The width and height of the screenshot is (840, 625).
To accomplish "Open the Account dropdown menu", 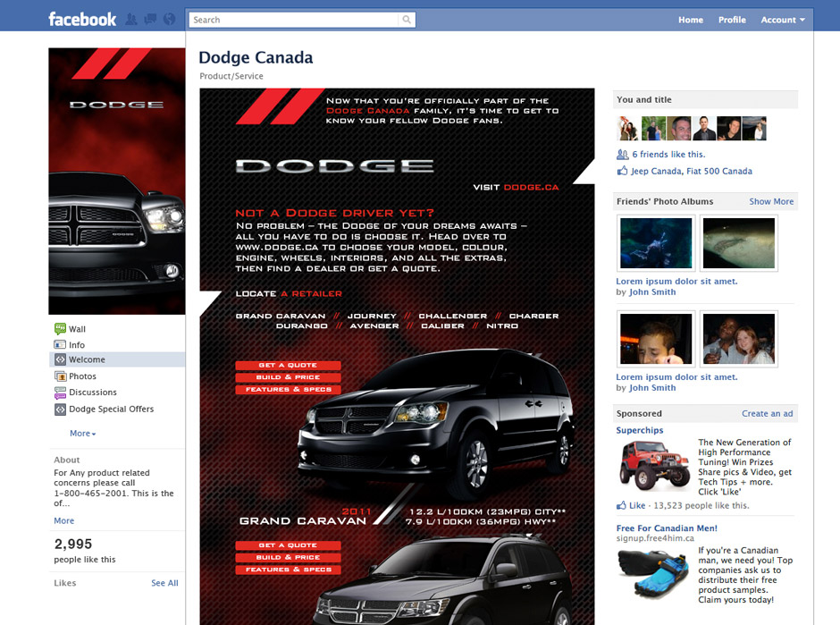I will [x=783, y=20].
